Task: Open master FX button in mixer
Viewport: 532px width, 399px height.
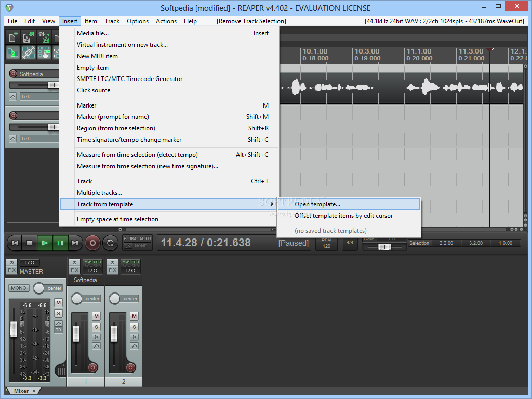Action: [11, 270]
